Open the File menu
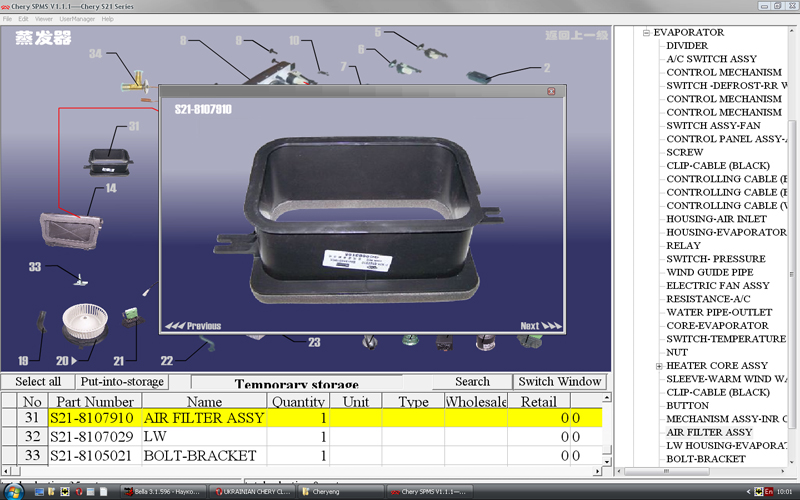The width and height of the screenshot is (800, 500). pos(7,19)
